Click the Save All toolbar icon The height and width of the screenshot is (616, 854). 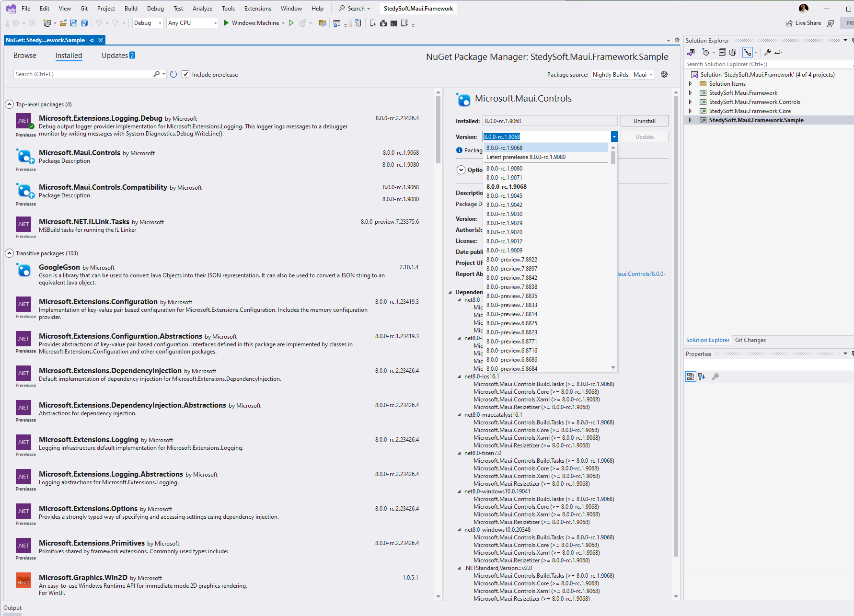[x=84, y=23]
